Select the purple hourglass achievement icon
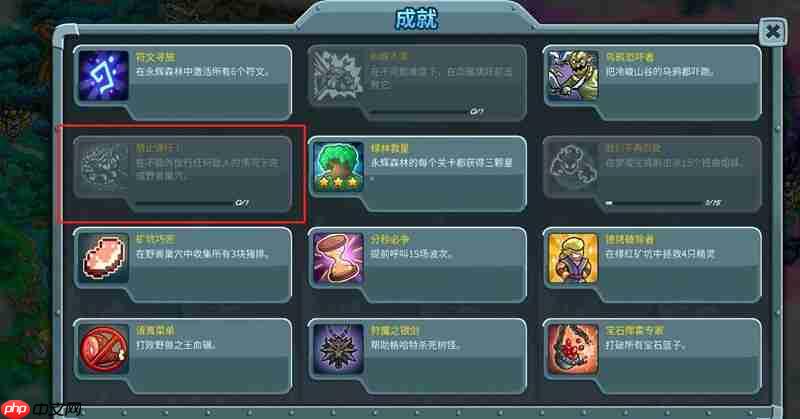 pos(338,258)
